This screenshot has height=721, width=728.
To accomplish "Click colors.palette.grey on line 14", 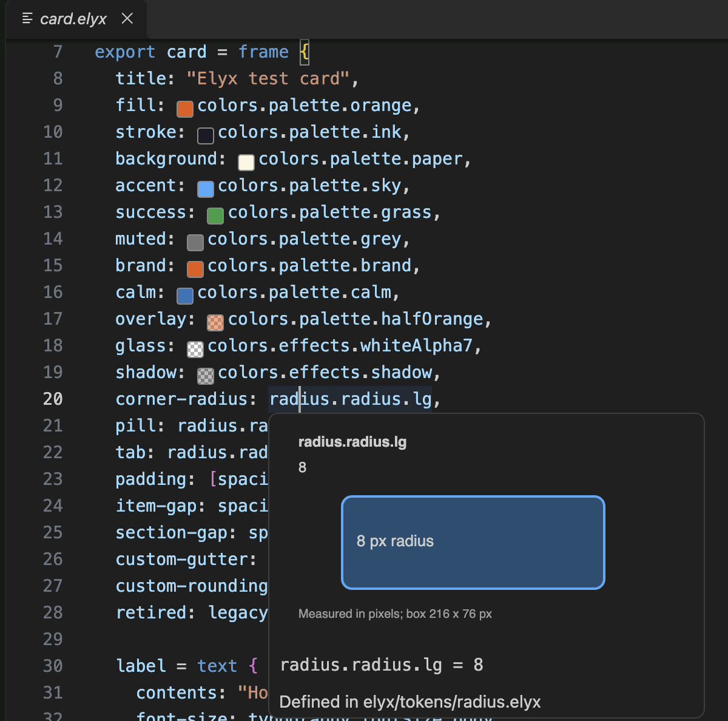I will point(305,239).
